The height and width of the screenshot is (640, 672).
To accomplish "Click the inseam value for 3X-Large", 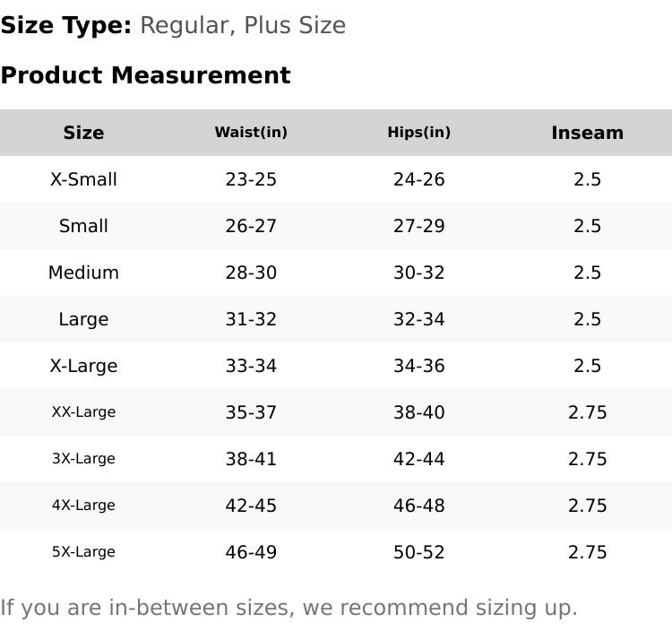I will click(587, 459).
